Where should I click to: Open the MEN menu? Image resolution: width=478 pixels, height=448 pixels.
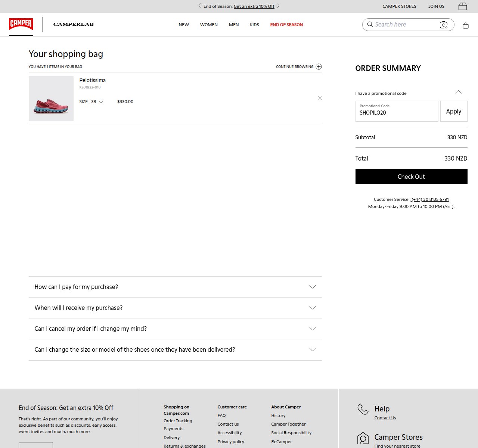pyautogui.click(x=234, y=25)
